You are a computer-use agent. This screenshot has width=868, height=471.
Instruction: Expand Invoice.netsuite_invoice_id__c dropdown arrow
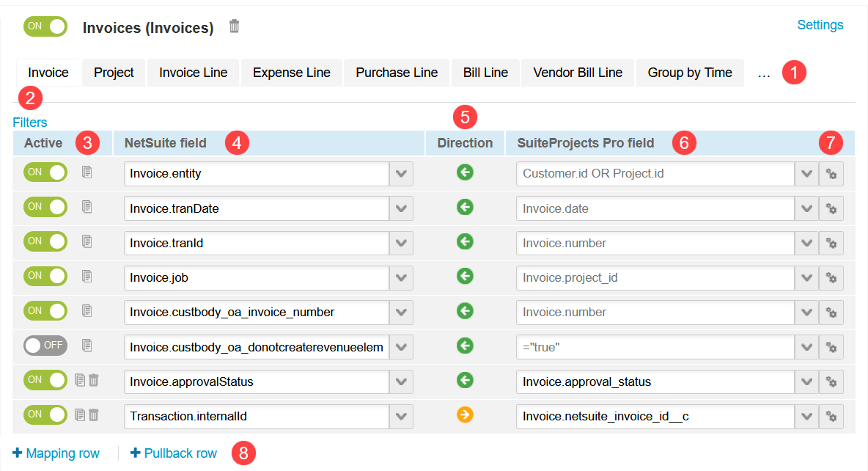(807, 417)
